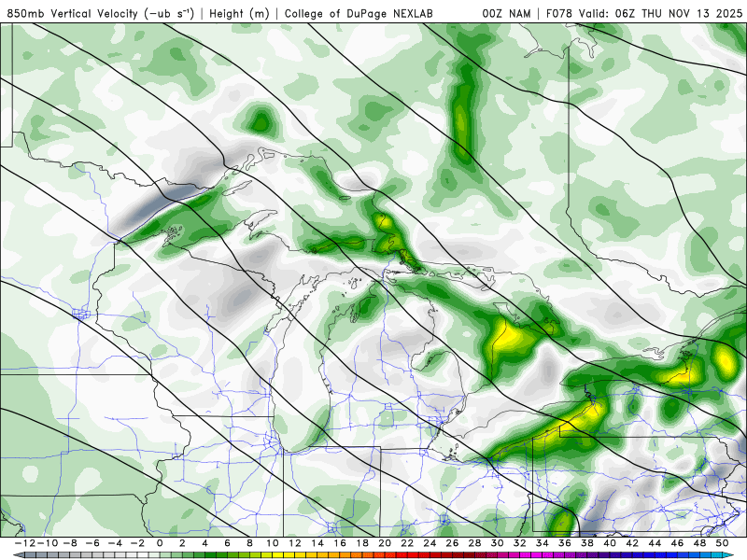Image resolution: width=747 pixels, height=560 pixels.
Task: Click the "F078" forecast hour text
Action: click(559, 13)
